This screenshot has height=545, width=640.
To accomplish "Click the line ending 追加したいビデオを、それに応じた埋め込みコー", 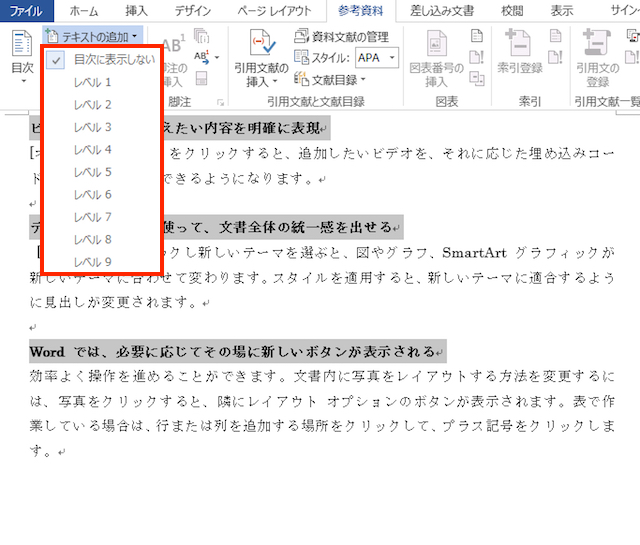I will click(x=391, y=154).
